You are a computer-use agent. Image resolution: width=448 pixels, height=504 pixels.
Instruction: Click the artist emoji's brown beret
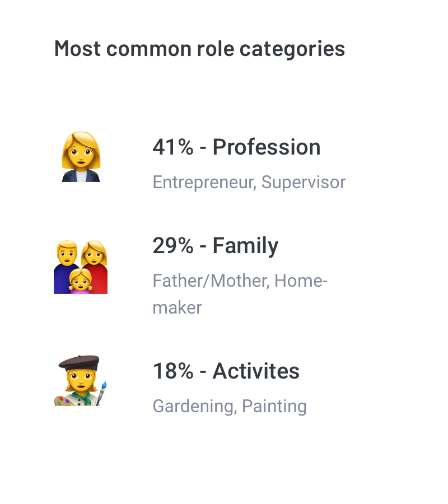click(x=80, y=362)
